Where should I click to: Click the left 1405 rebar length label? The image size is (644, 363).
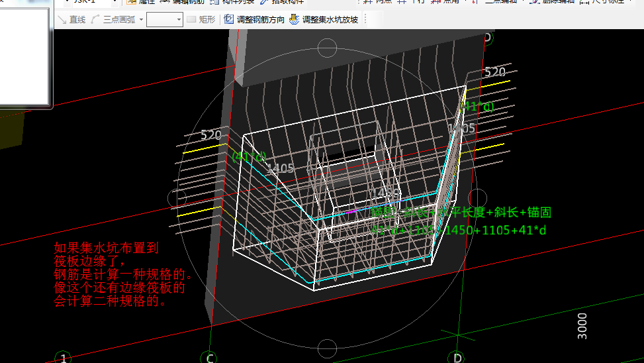(x=281, y=168)
